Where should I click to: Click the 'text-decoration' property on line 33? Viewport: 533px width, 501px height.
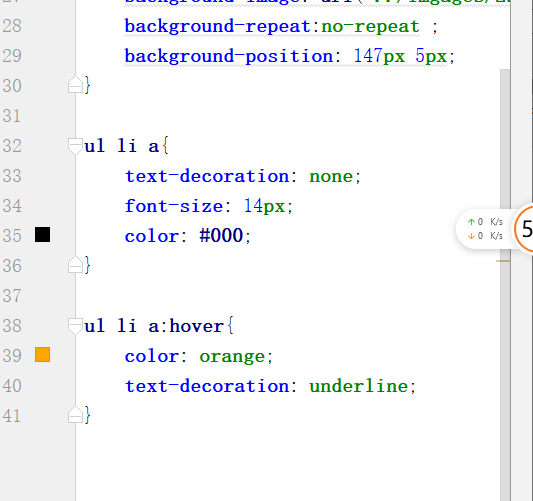click(207, 176)
